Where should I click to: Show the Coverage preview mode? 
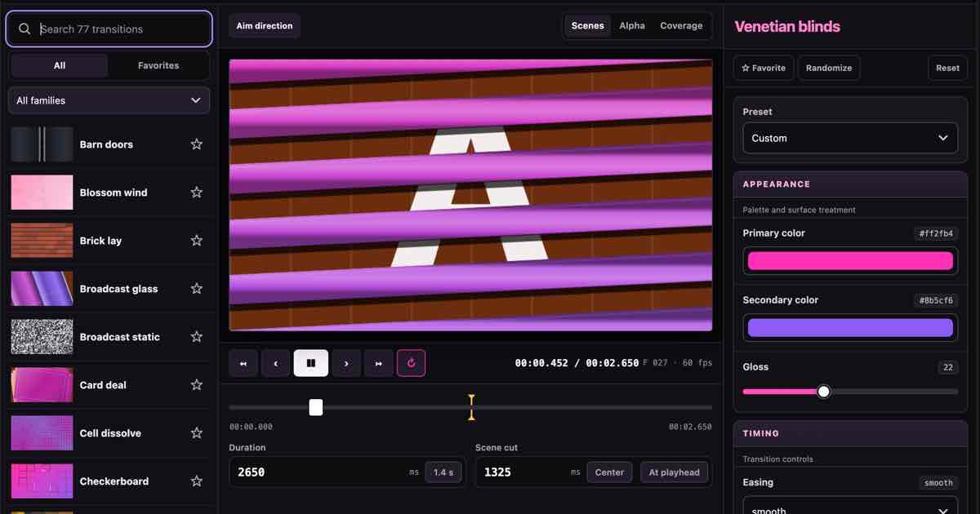click(x=681, y=26)
